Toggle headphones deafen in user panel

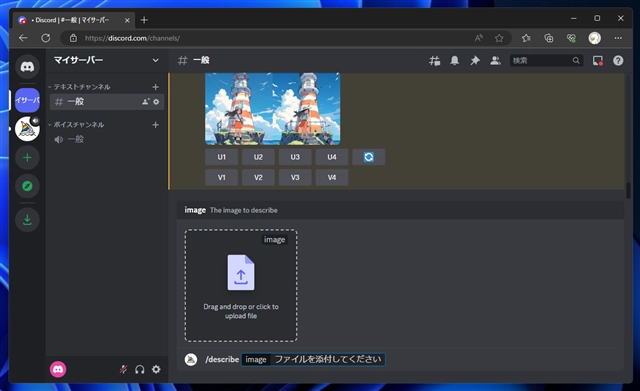click(140, 370)
